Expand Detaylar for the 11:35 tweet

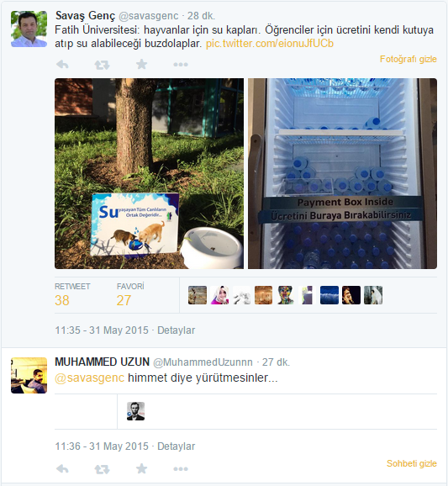(x=176, y=330)
